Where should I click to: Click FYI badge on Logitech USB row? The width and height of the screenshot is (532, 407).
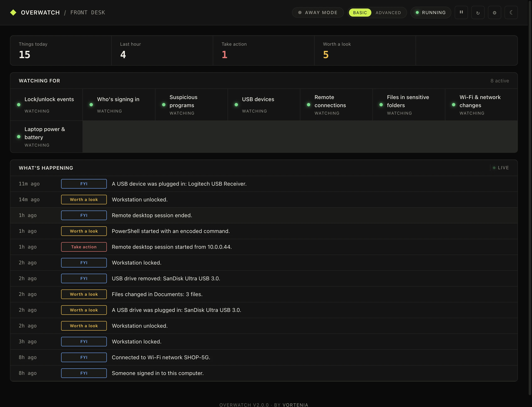[84, 184]
